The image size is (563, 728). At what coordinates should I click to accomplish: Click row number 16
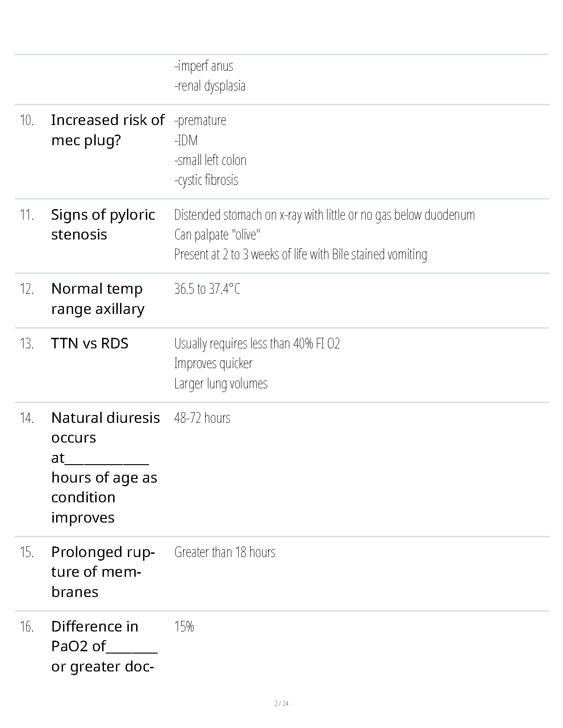[x=27, y=627]
